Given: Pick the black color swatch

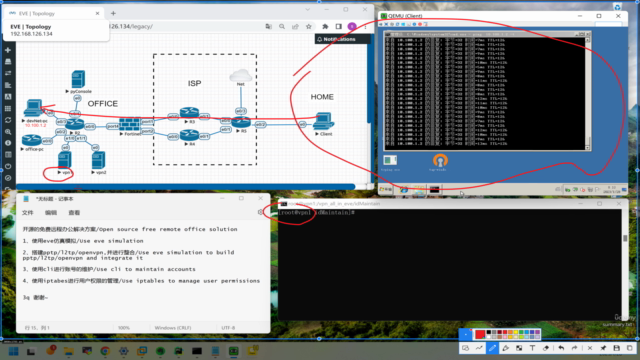Looking at the screenshot, I should point(489,333).
